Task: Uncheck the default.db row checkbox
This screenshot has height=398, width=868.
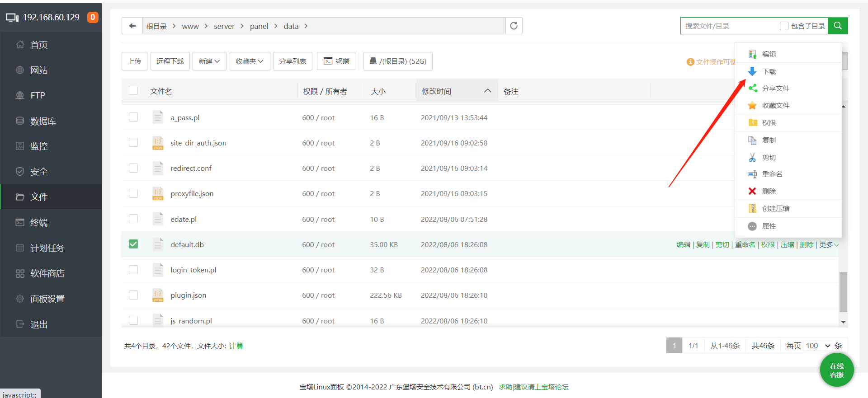Action: pos(133,244)
